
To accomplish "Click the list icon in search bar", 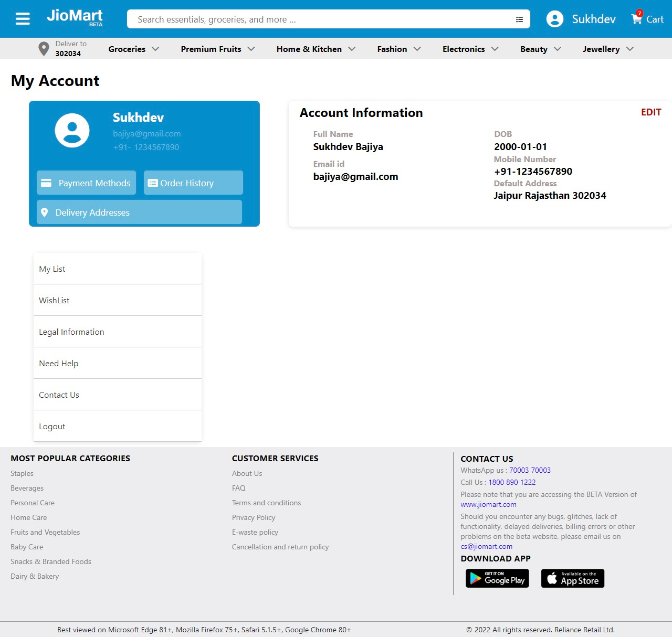I will pyautogui.click(x=519, y=19).
